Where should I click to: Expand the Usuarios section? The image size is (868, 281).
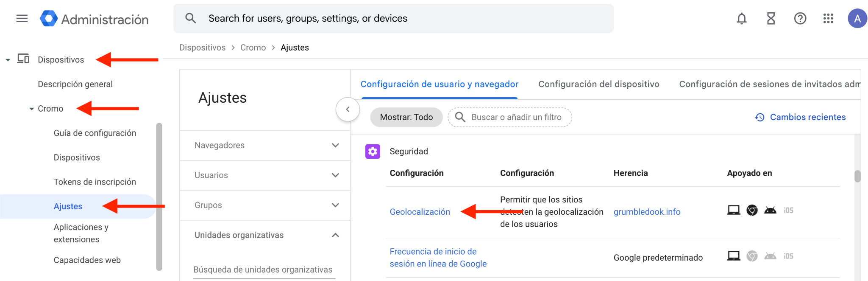tap(335, 175)
